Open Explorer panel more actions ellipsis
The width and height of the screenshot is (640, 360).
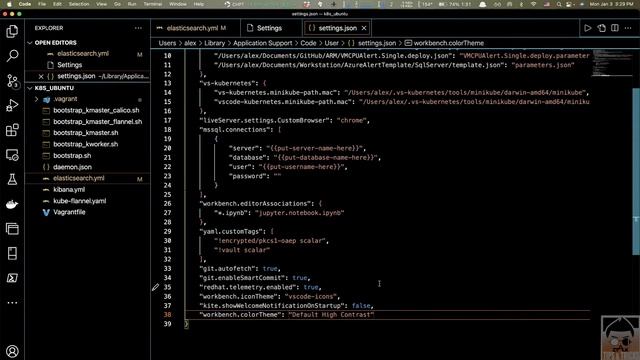pyautogui.click(x=138, y=28)
